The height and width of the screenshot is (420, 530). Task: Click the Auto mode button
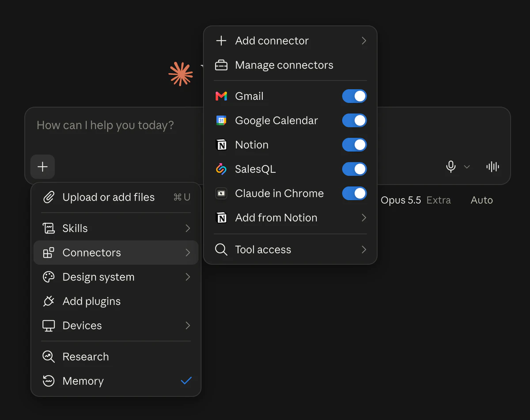(481, 200)
